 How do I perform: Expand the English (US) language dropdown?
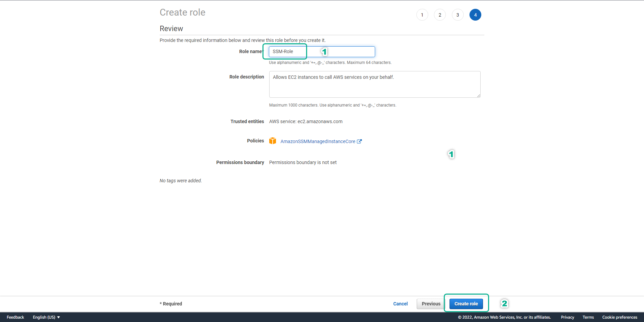[x=46, y=317]
